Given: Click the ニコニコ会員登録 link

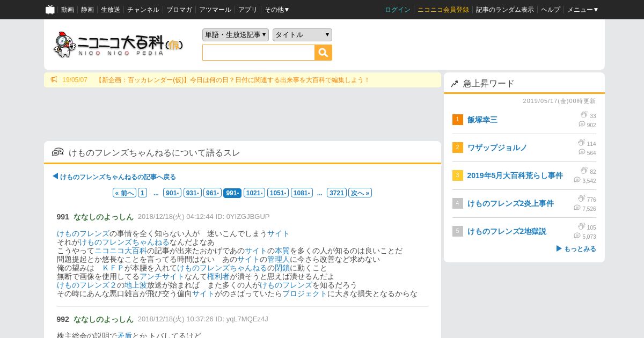Looking at the screenshot, I should (x=443, y=10).
